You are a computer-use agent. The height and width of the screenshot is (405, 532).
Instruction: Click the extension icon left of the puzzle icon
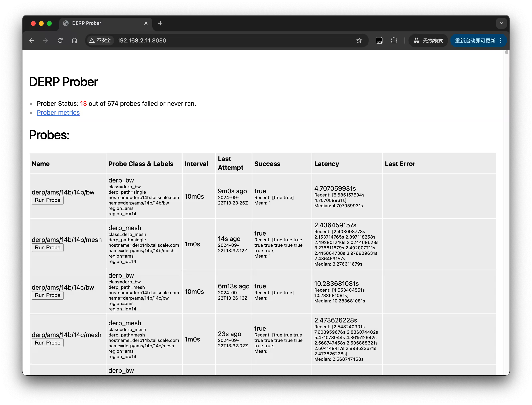[x=379, y=40]
